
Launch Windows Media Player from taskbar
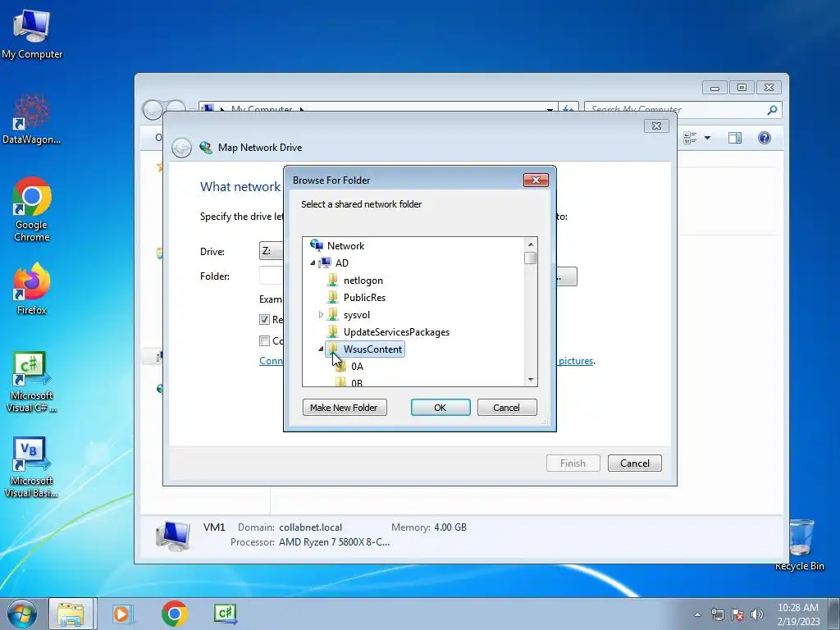[x=123, y=614]
